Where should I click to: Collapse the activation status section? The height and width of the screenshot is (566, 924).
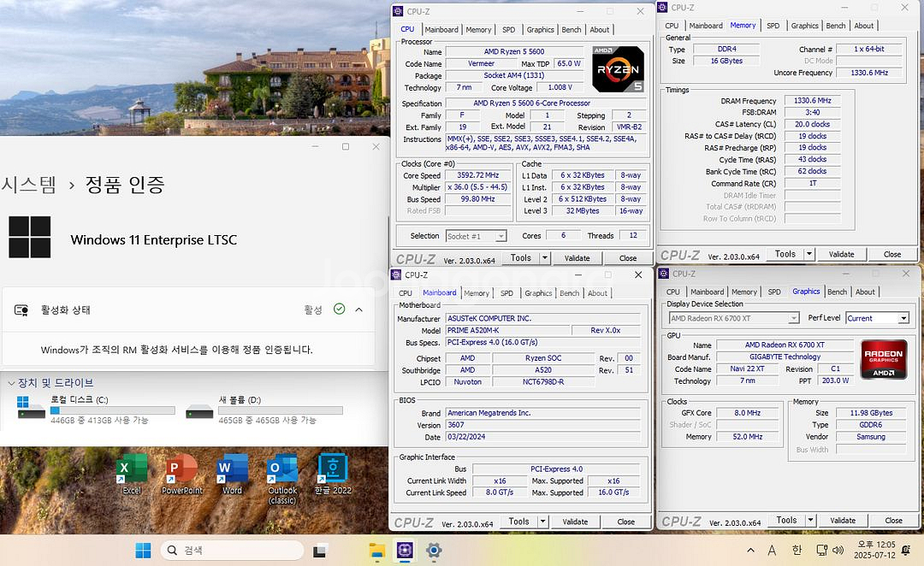pyautogui.click(x=358, y=310)
